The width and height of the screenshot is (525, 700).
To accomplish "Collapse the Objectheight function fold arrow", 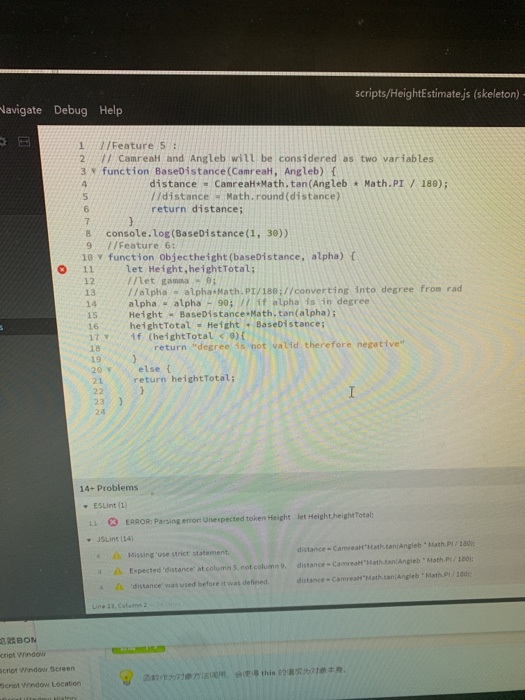I will click(x=100, y=257).
